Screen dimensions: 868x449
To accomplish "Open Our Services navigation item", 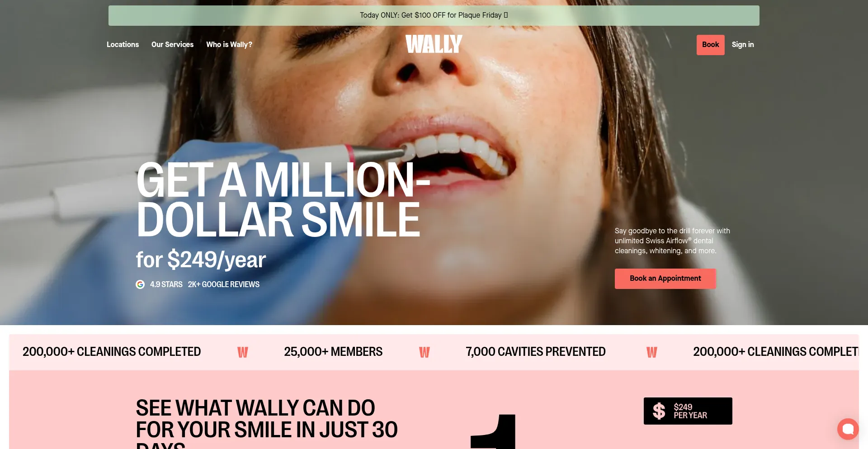I will coord(172,44).
